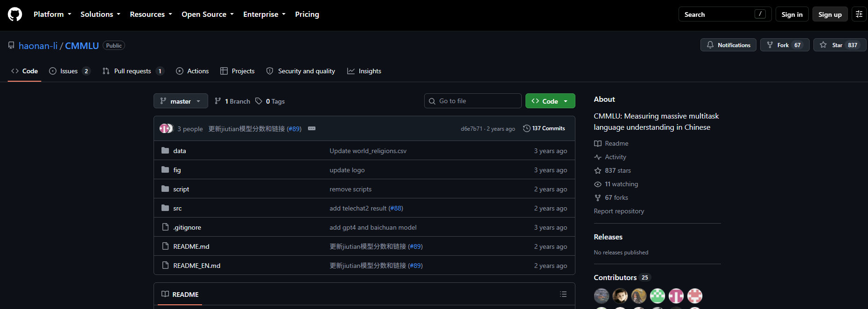Image resolution: width=868 pixels, height=309 pixels.
Task: Click the first contributor avatar thumbnail
Action: tap(602, 295)
